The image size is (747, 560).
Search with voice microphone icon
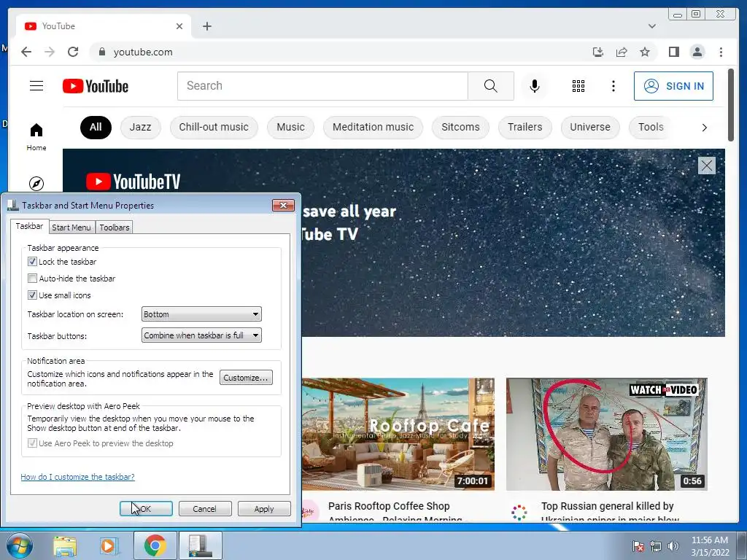pos(535,86)
